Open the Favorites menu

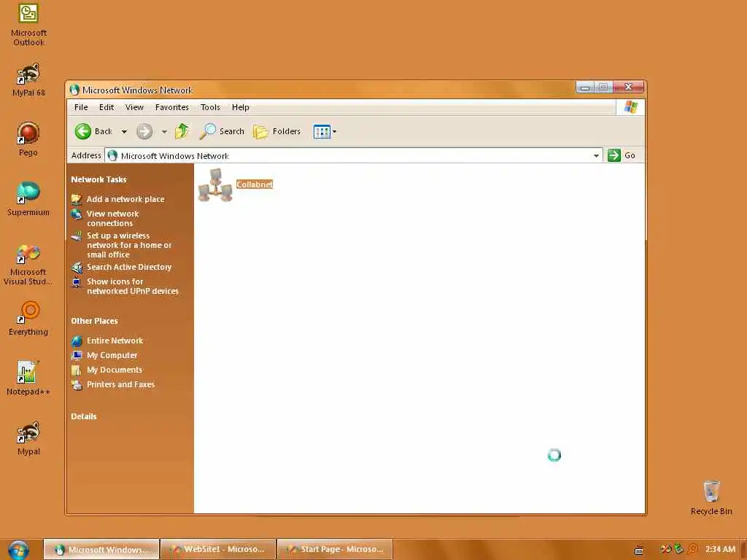(172, 107)
